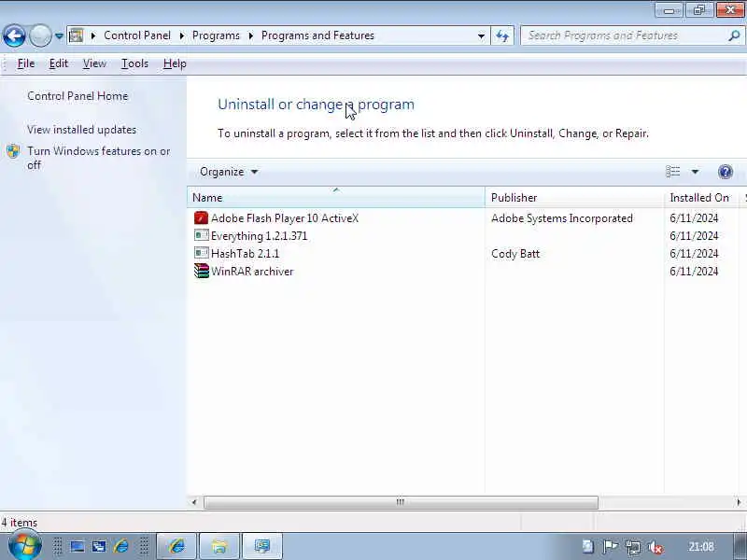Open the view options dropdown arrow
Viewport: 747px width, 560px height.
tap(695, 172)
